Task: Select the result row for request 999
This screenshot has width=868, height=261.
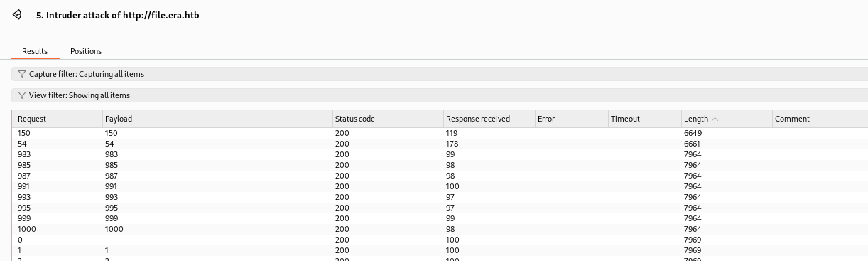Action: click(x=440, y=218)
